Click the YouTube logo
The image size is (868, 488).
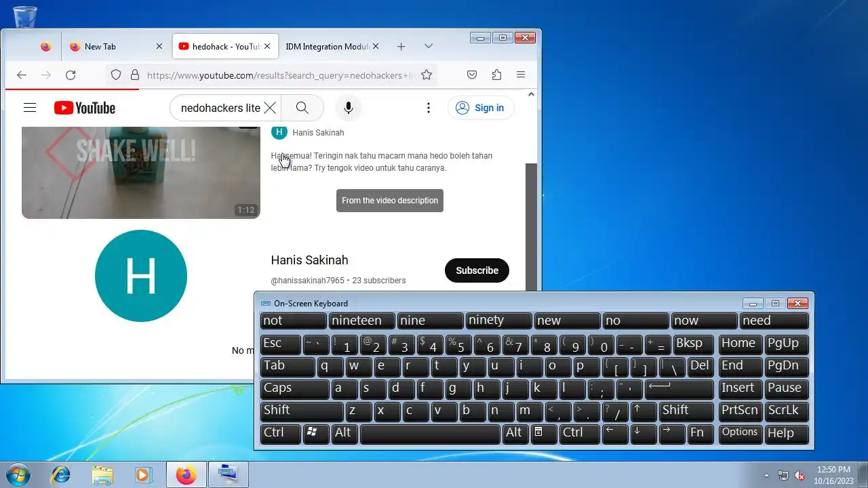[85, 108]
